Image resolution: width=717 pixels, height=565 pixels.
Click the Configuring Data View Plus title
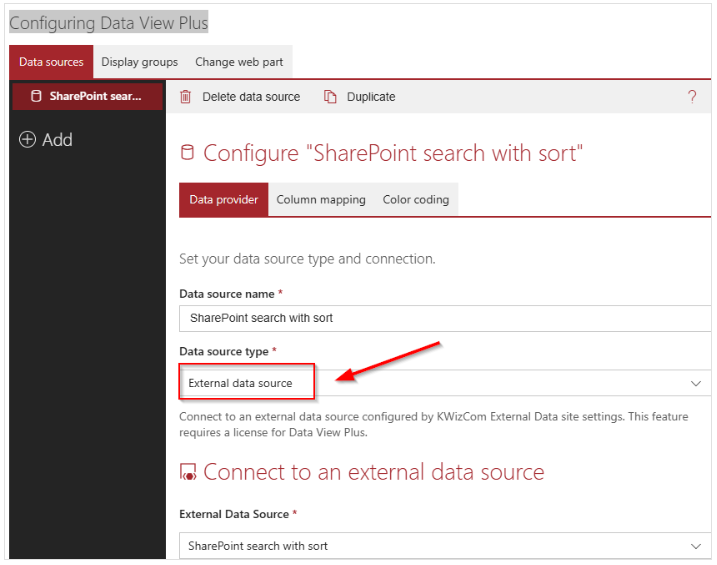(109, 23)
